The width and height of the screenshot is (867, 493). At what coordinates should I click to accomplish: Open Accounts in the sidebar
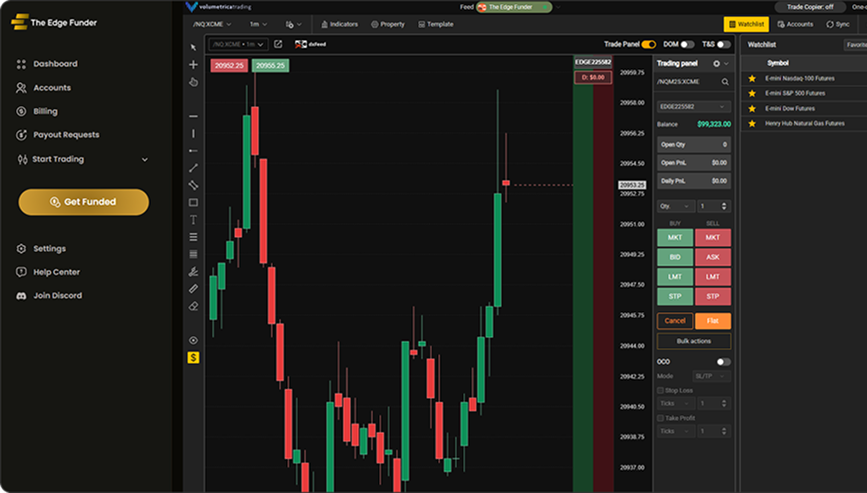[44, 88]
